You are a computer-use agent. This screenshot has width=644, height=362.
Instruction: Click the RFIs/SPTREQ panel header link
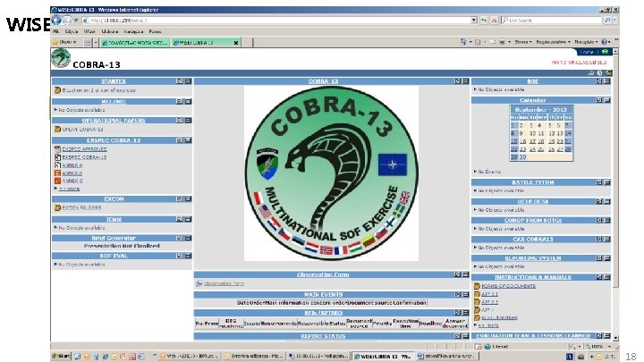click(323, 312)
